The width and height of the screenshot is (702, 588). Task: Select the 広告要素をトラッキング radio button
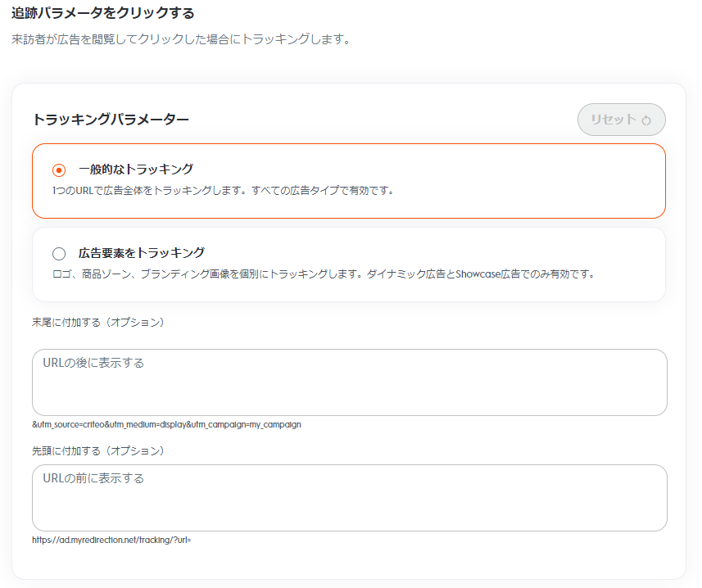point(59,254)
